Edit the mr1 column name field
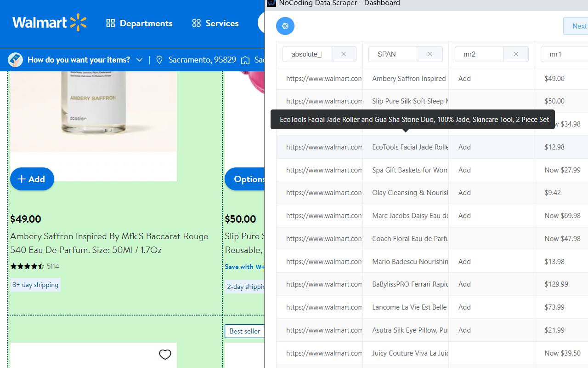Image resolution: width=588 pixels, height=368 pixels. click(563, 54)
